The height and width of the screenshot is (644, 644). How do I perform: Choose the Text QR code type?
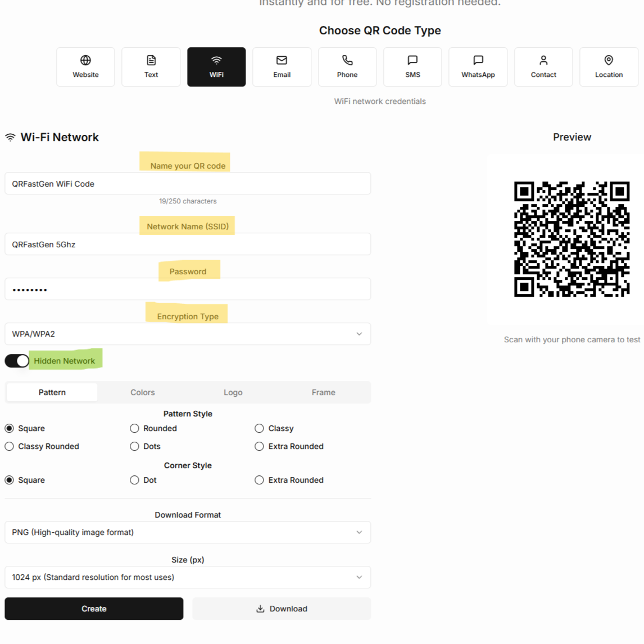point(151,67)
